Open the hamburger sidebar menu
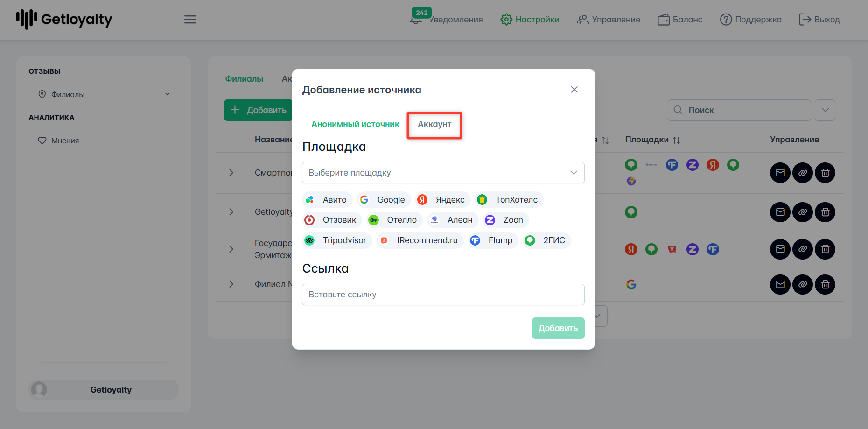Viewport: 868px width, 429px height. pos(190,20)
